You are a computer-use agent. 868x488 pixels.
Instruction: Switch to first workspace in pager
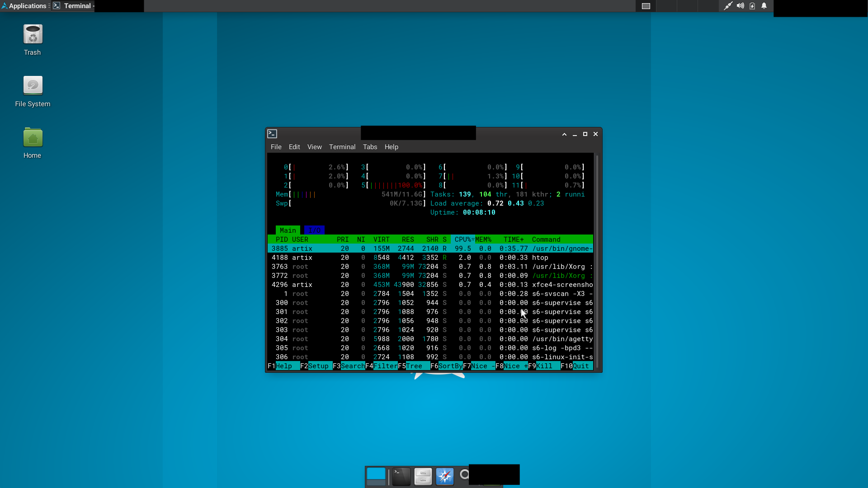click(x=646, y=6)
